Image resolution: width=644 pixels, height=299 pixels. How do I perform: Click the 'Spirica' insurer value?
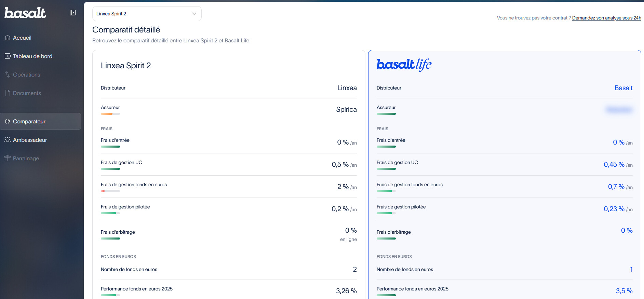click(346, 109)
